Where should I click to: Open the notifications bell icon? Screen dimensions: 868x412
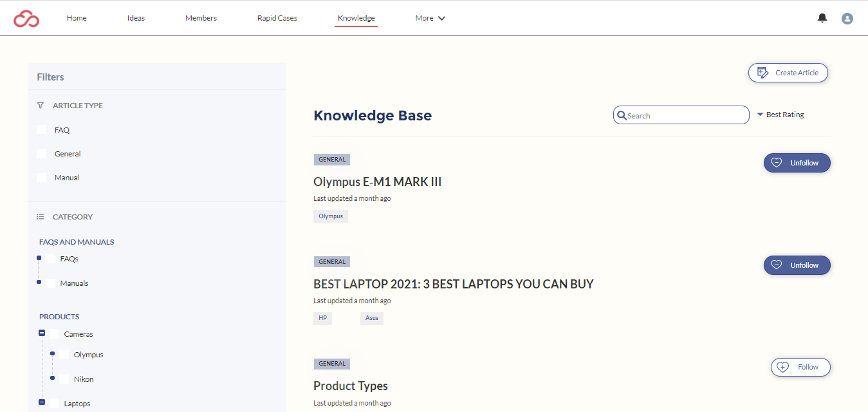pyautogui.click(x=822, y=18)
